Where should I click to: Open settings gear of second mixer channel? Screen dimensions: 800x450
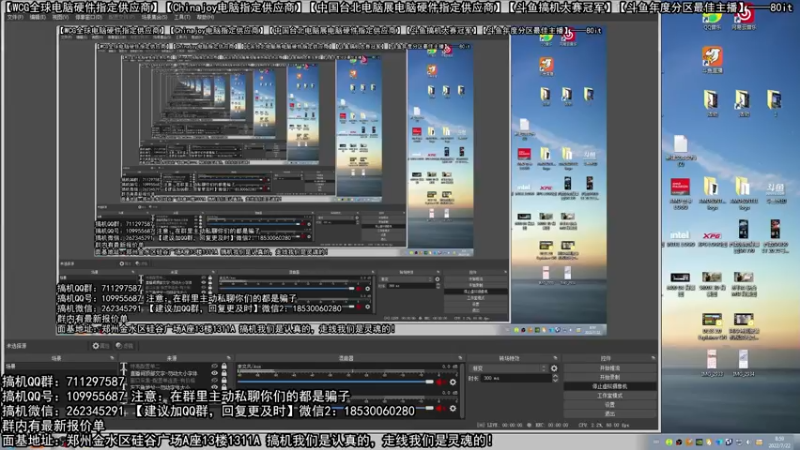coord(453,409)
